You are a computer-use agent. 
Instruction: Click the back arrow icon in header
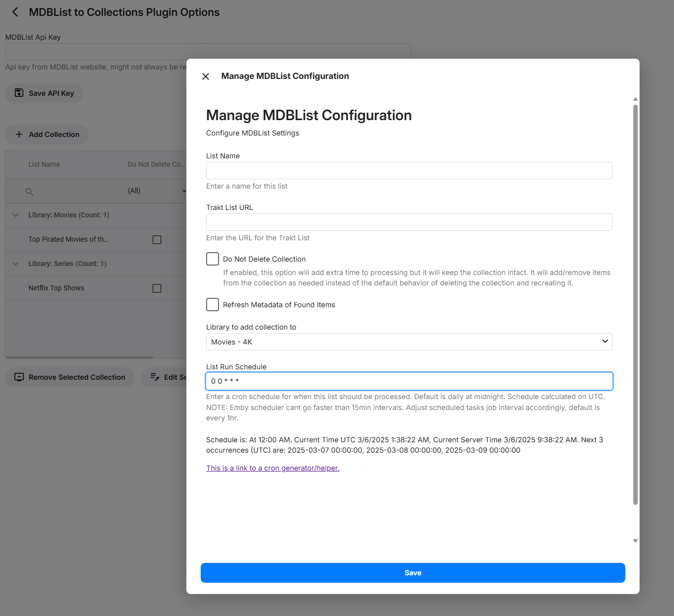point(15,12)
